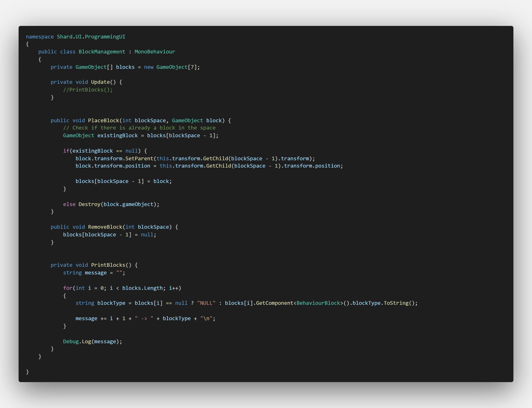The width and height of the screenshot is (532, 408).
Task: Click the namespace keyword on first line
Action: tap(40, 37)
